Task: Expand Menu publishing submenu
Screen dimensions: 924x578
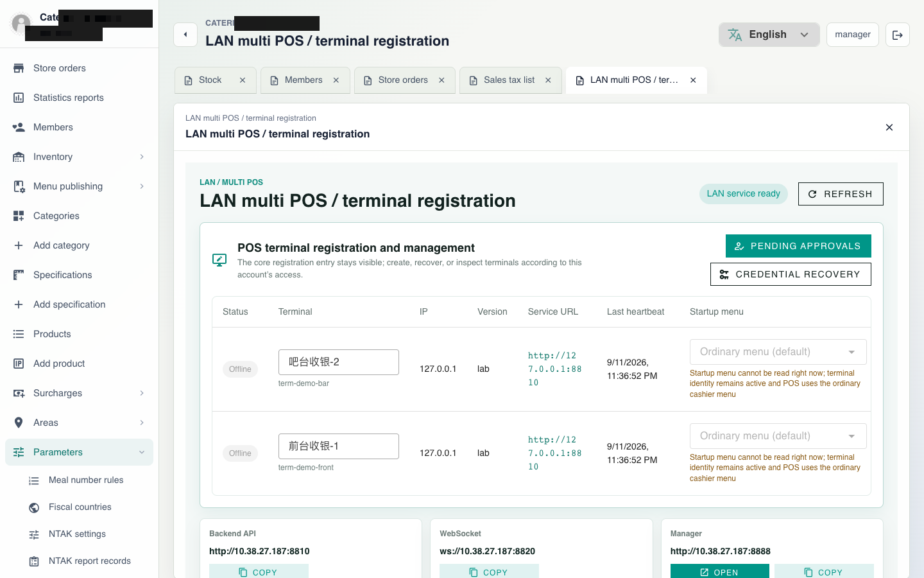Action: [142, 186]
